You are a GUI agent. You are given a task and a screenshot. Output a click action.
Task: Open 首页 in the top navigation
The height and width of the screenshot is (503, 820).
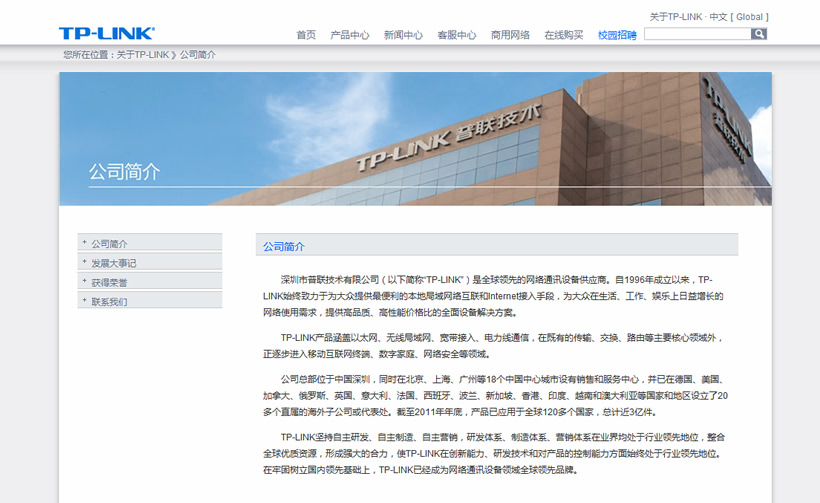pos(305,35)
